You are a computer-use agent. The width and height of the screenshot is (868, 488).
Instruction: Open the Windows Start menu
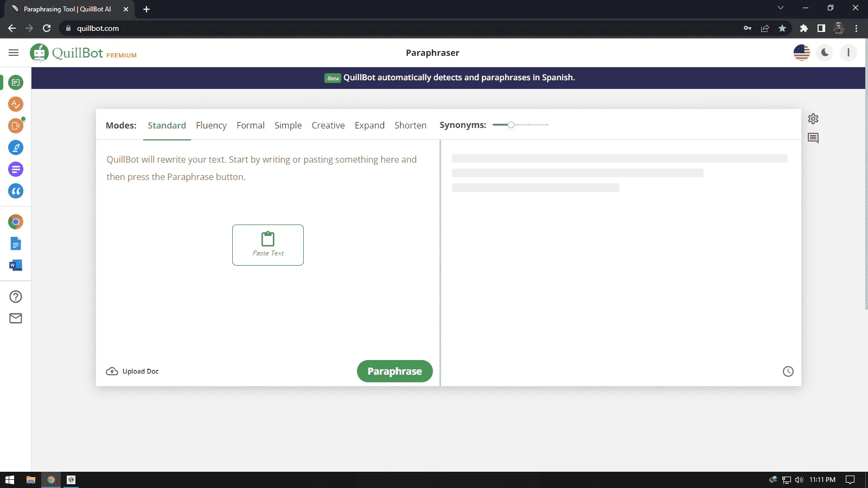[9, 480]
